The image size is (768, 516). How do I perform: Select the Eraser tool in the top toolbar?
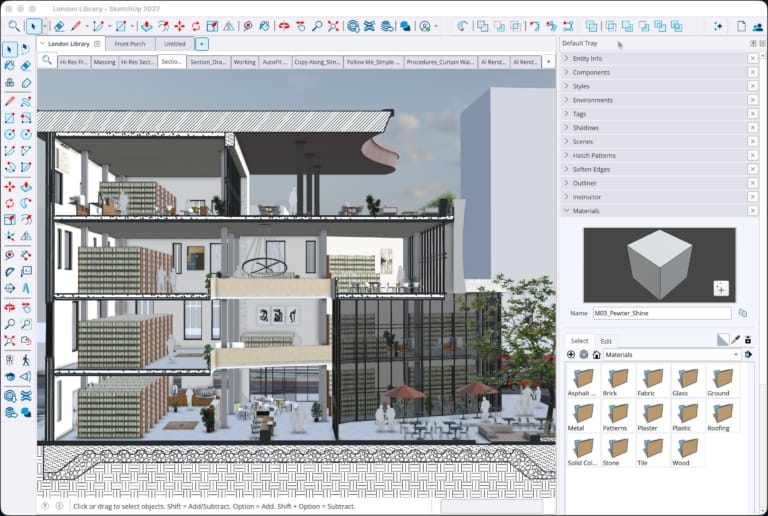point(59,26)
